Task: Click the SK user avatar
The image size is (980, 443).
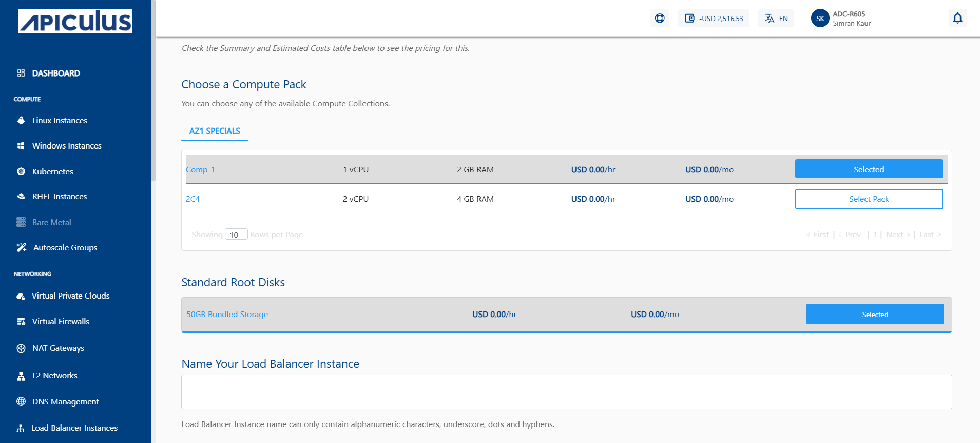Action: (x=820, y=19)
